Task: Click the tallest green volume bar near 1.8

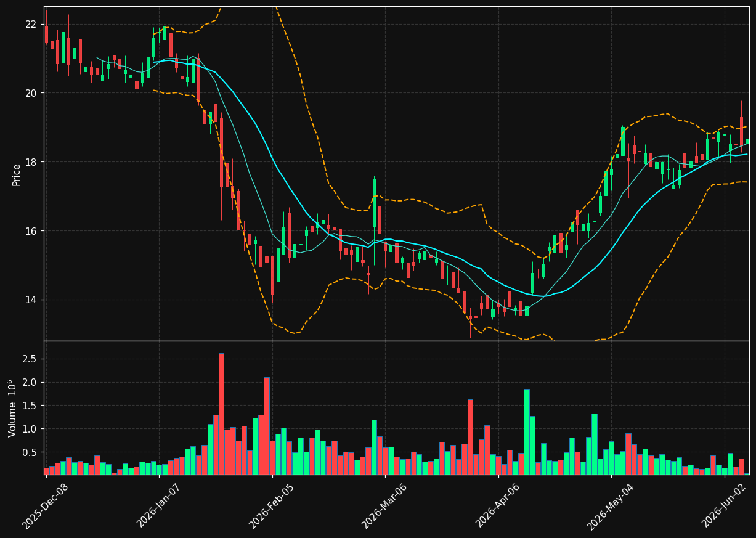Action: [527, 432]
